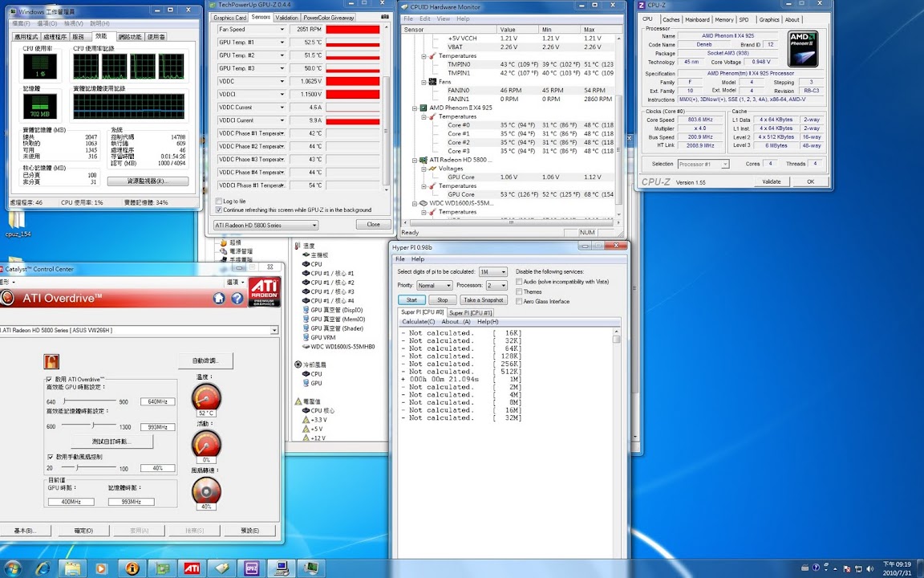
Task: Switch to Graphics Card tab in GPU-Z
Action: (230, 18)
